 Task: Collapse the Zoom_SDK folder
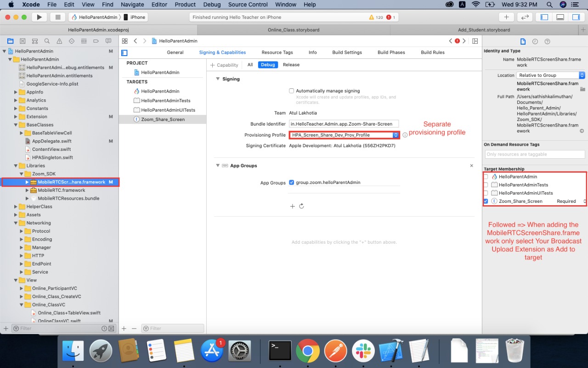(21, 174)
